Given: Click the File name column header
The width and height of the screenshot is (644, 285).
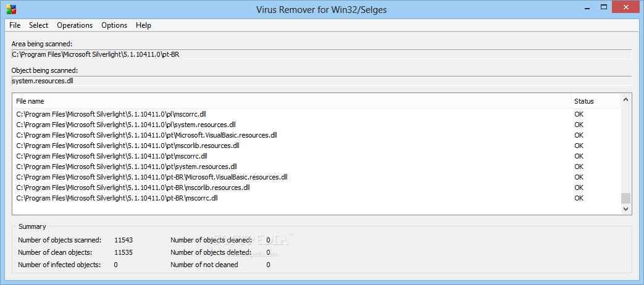Looking at the screenshot, I should point(291,101).
